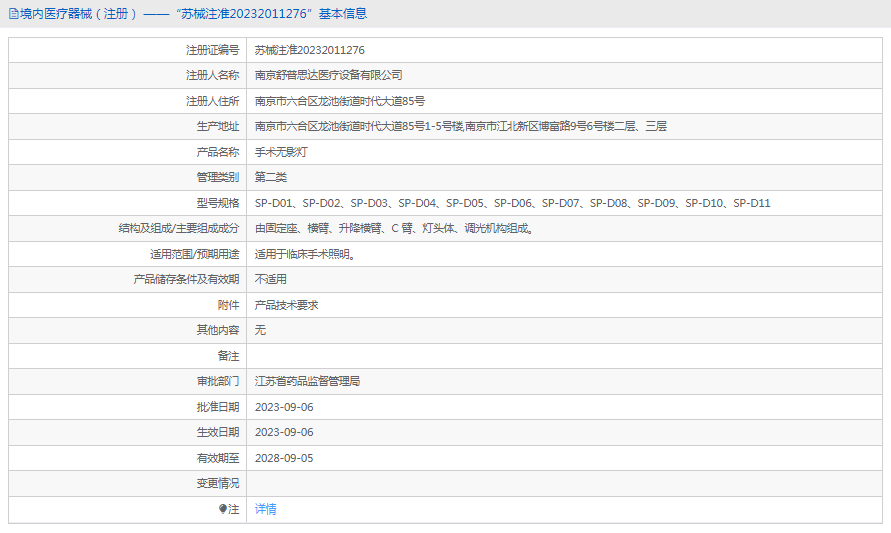This screenshot has height=533, width=891.
Task: Click the 生效日期 label
Action: pos(218,432)
